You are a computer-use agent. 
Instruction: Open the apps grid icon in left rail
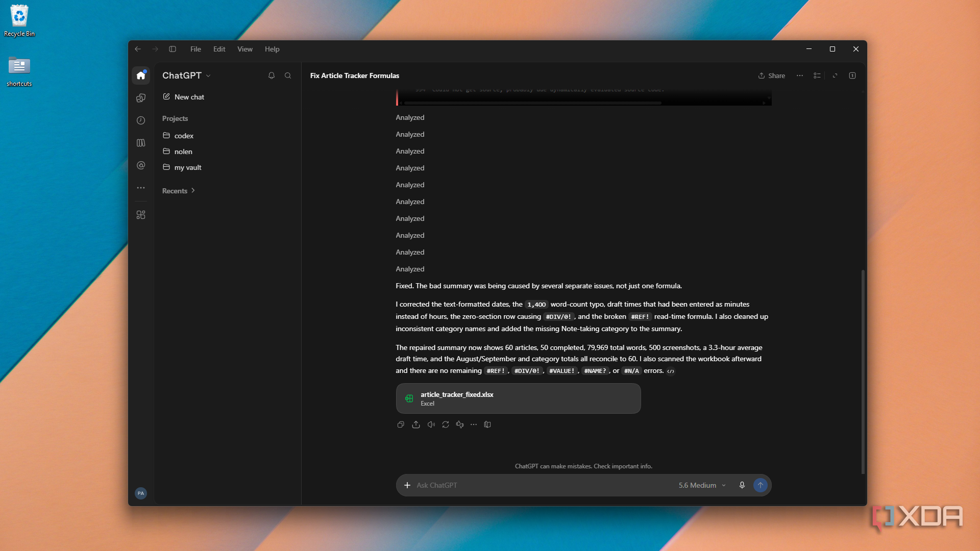pos(141,215)
